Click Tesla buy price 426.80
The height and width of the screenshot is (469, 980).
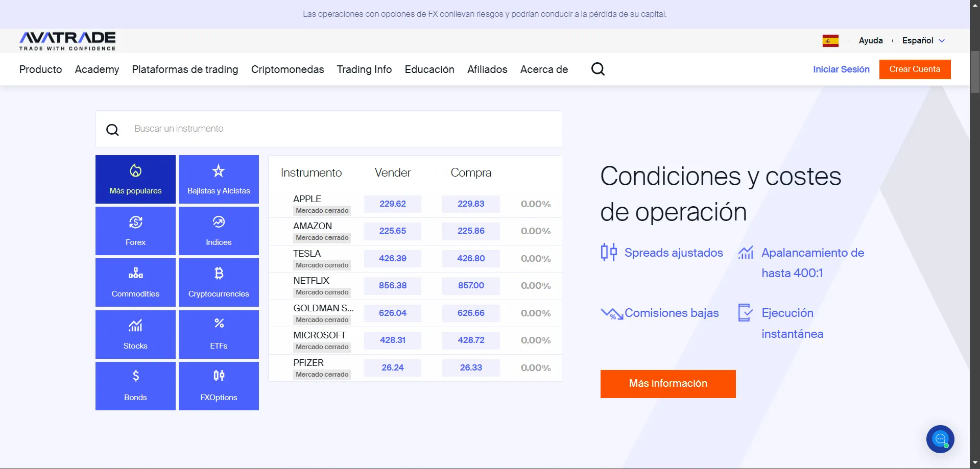click(471, 258)
